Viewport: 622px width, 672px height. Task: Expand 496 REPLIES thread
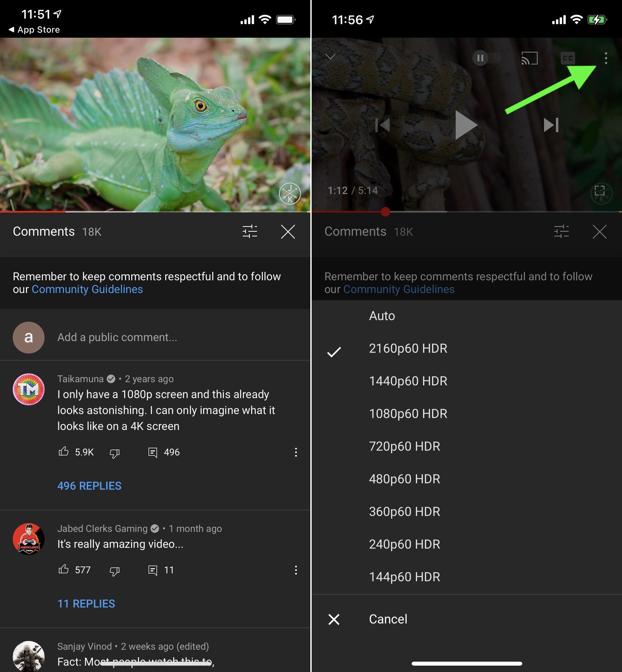tap(89, 486)
